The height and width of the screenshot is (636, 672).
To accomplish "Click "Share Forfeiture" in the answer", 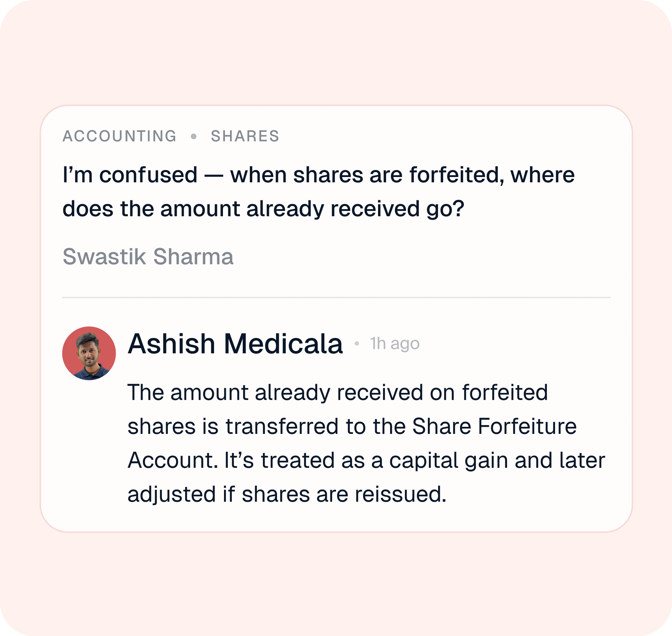I will pos(494,426).
